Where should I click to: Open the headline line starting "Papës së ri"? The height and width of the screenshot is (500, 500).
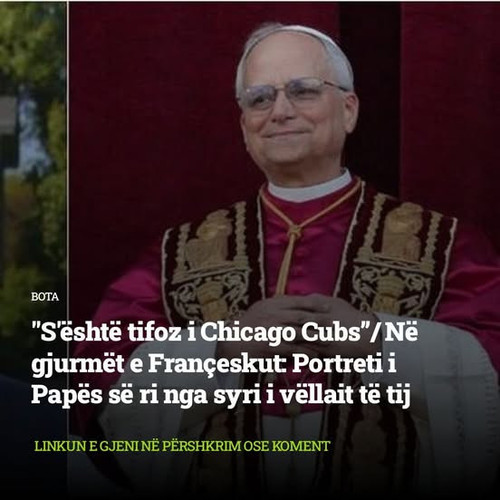pyautogui.click(x=221, y=396)
